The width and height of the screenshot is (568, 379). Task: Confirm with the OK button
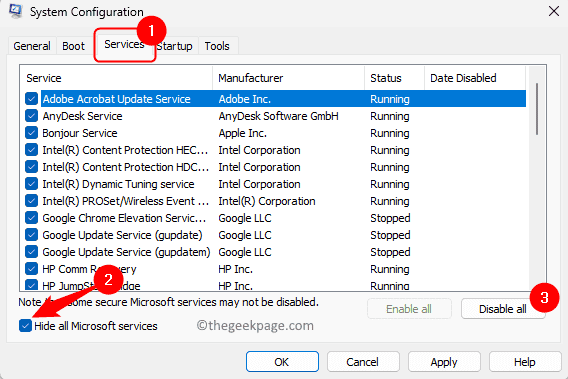282,362
